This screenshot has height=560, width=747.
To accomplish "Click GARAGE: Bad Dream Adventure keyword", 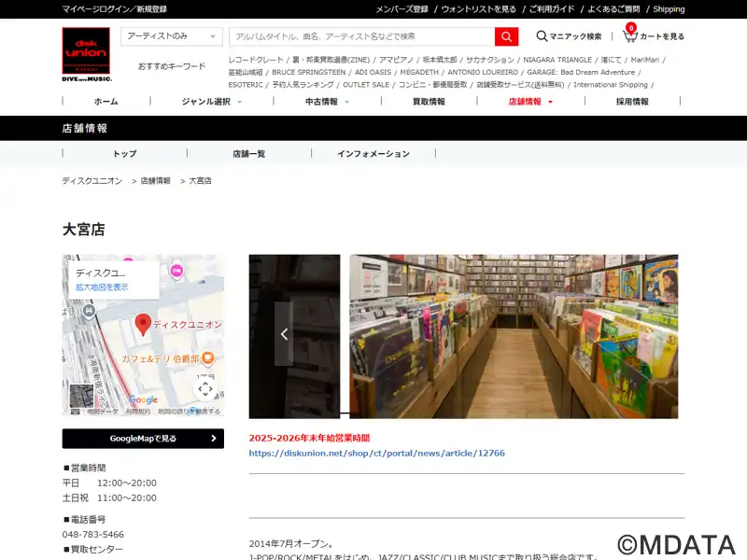I will [x=581, y=72].
